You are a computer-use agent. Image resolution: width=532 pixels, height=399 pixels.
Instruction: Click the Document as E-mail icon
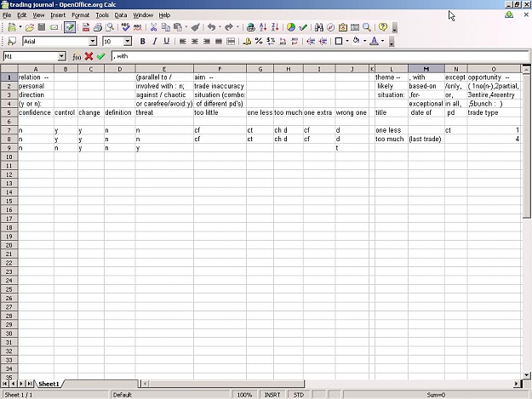tap(54, 27)
